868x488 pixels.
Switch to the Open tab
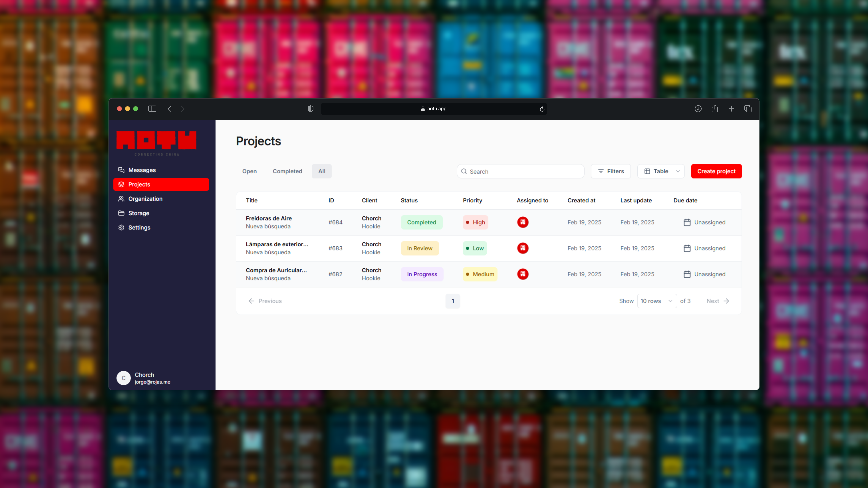[x=249, y=171]
